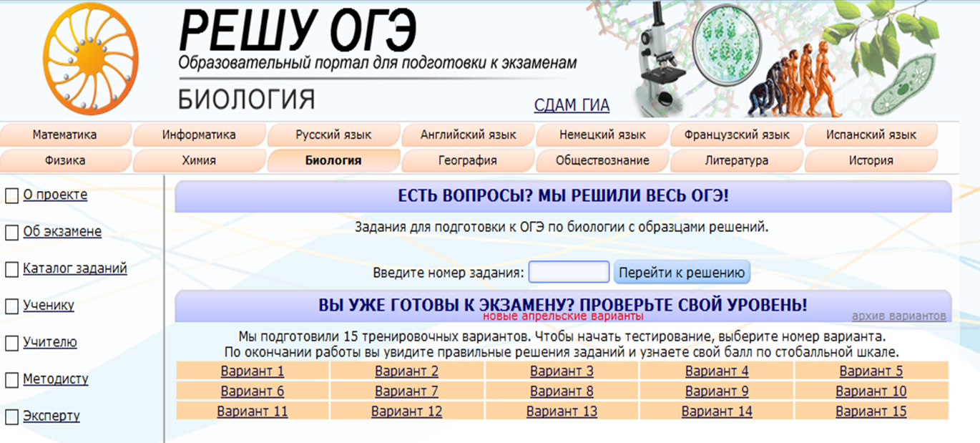Open Вариант 8
Screen dimensions: 980x443
pyautogui.click(x=562, y=391)
